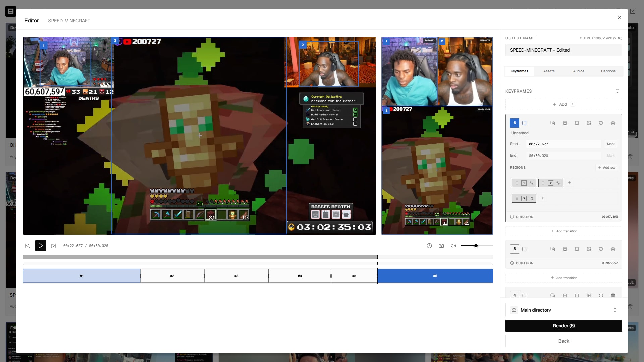The width and height of the screenshot is (644, 362).
Task: Select timeline segment #6
Action: [435, 276]
